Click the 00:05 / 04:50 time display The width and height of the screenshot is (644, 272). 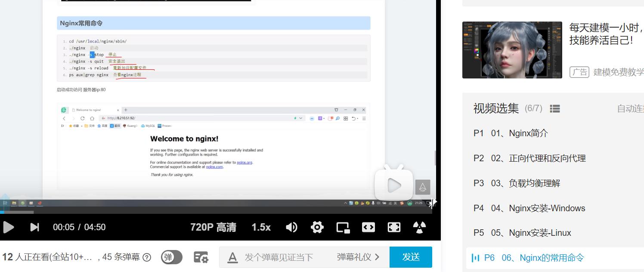click(x=79, y=227)
